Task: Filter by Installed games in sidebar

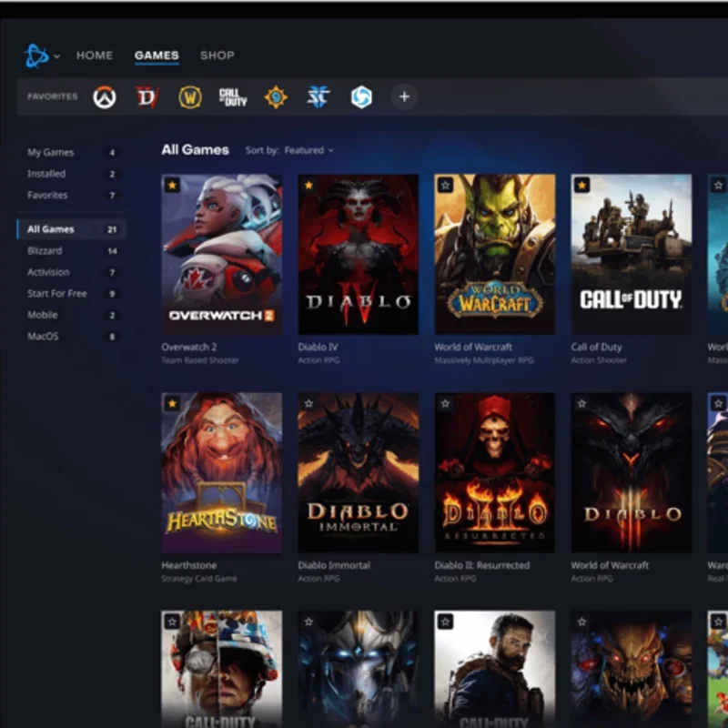Action: click(x=46, y=174)
